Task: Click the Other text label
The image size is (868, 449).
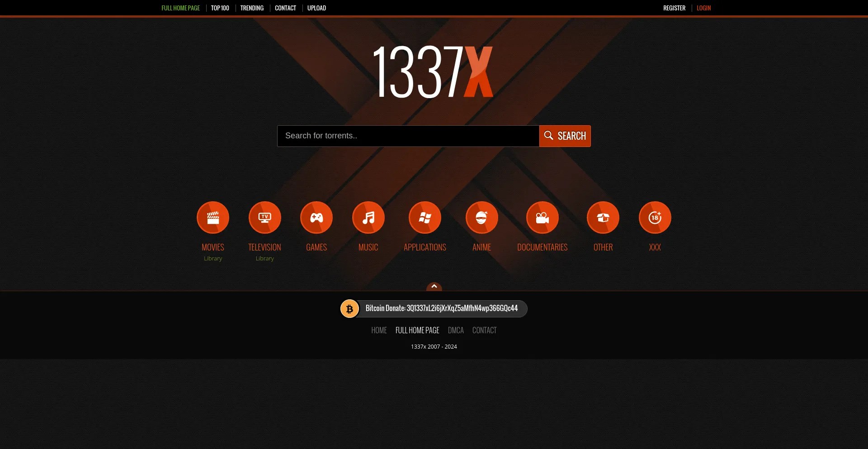Action: tap(603, 247)
